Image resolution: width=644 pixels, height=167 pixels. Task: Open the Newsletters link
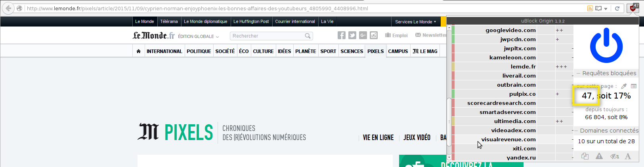pos(431,35)
